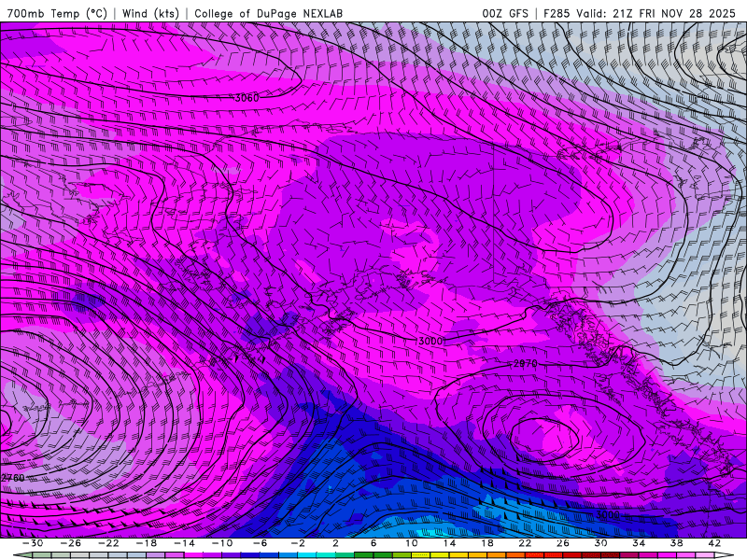The height and width of the screenshot is (560, 747).
Task: Click the 2760 height contour label
Action: tap(12, 478)
